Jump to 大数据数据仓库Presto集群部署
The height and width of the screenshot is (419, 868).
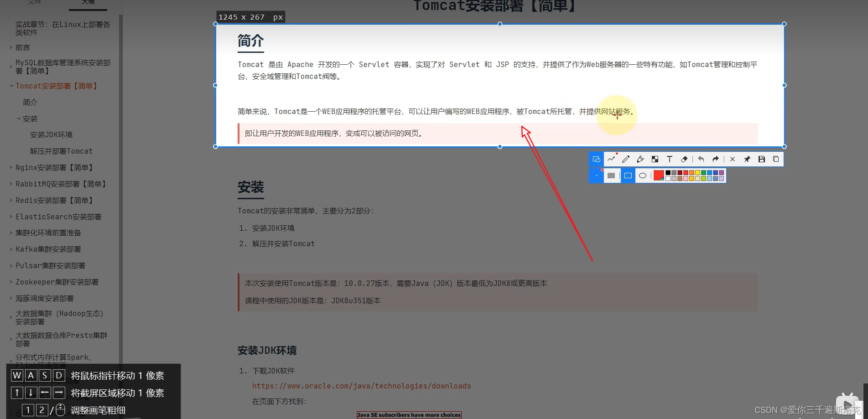pos(62,339)
